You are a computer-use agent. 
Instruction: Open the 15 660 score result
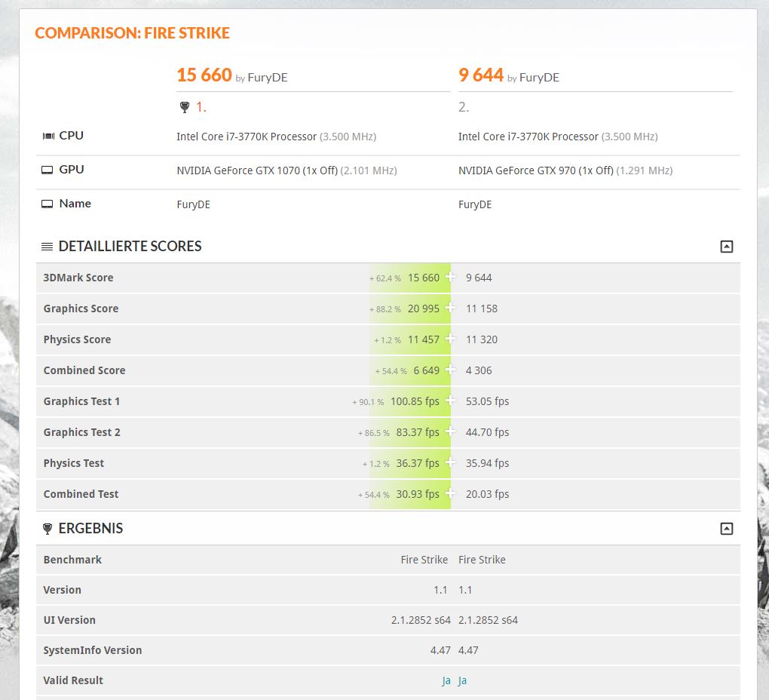pyautogui.click(x=204, y=75)
